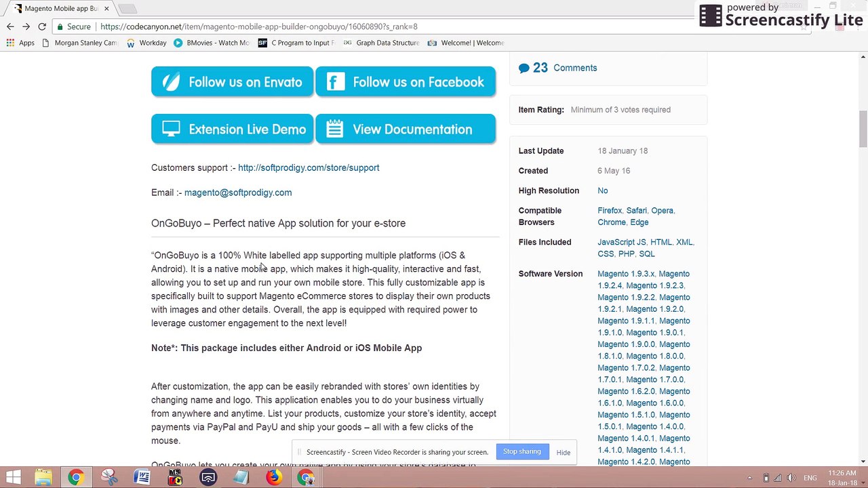Click the Opera compatible browser link
868x488 pixels.
662,211
